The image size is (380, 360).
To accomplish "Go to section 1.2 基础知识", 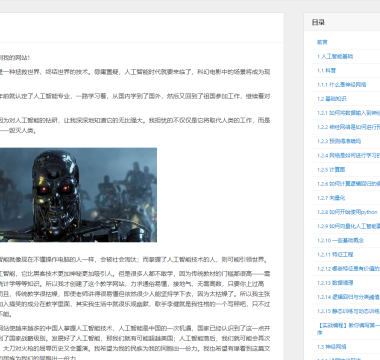I will click(x=332, y=99).
